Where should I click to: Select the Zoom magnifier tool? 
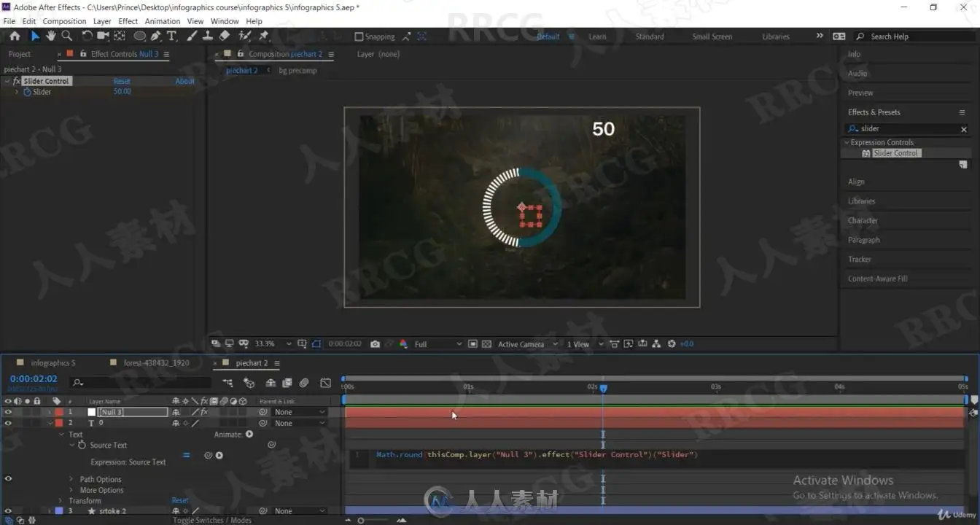(x=67, y=36)
